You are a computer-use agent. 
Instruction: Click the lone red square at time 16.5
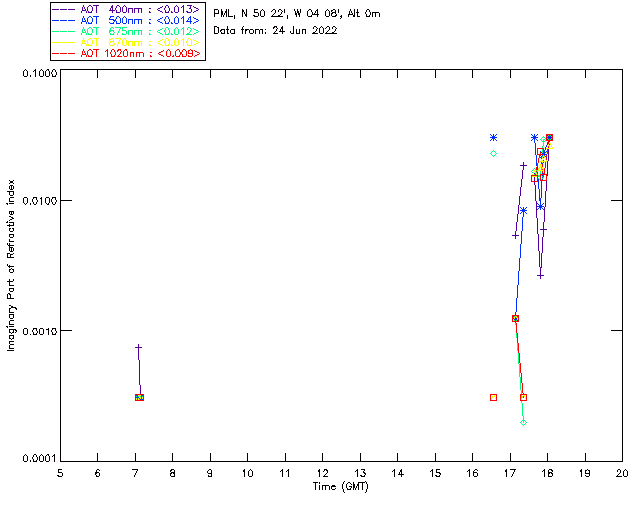click(x=493, y=397)
